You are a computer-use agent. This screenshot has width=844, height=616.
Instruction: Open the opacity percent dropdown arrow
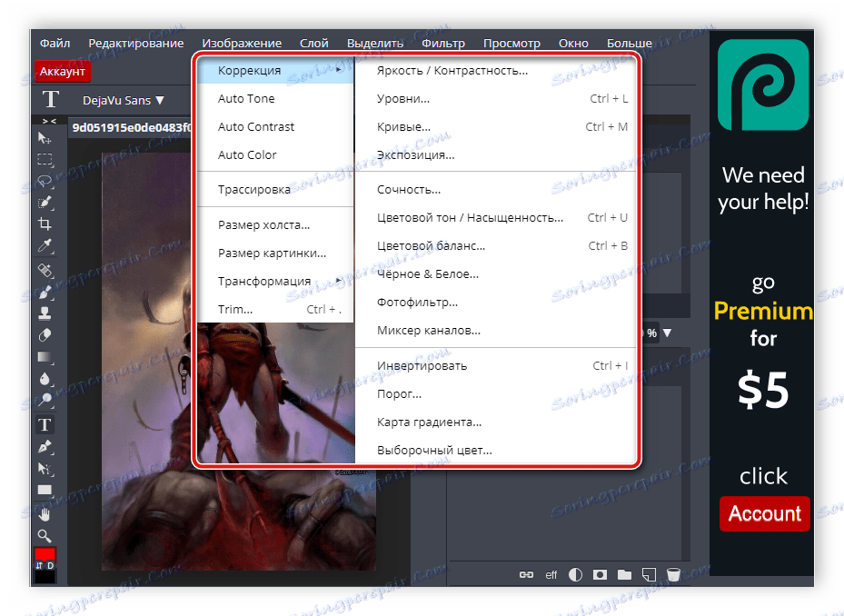point(668,333)
